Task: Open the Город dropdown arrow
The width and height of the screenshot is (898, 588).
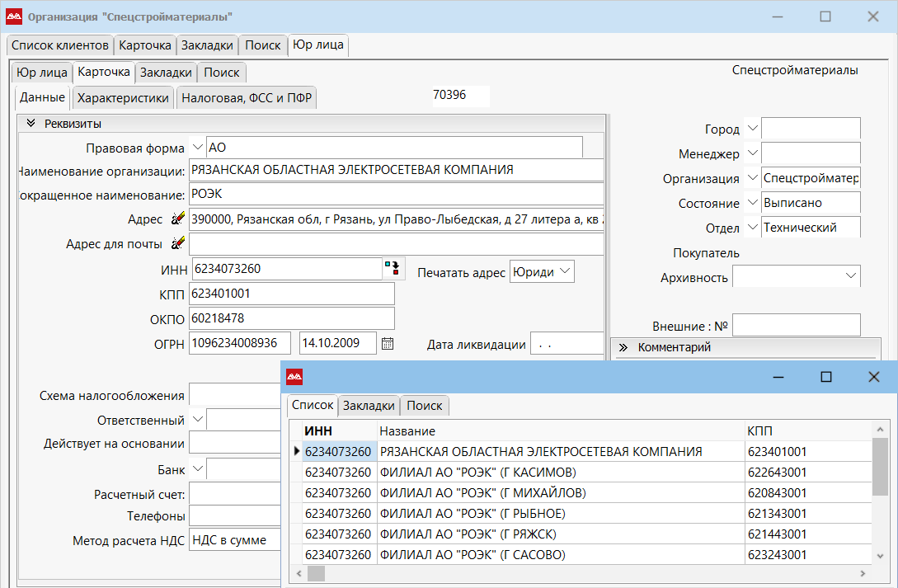Action: [x=753, y=129]
